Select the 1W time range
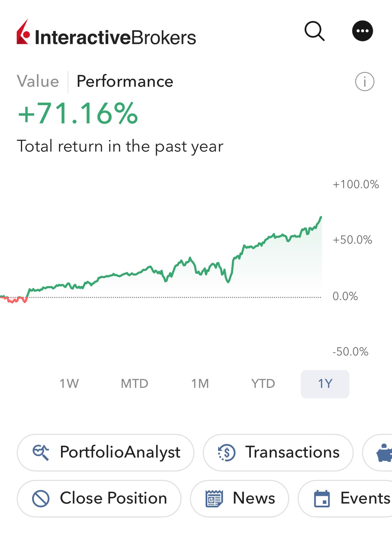The height and width of the screenshot is (537, 392). pos(69,384)
